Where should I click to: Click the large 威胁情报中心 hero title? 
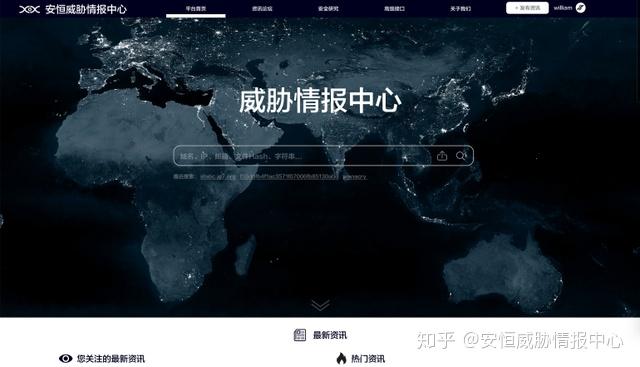point(320,100)
